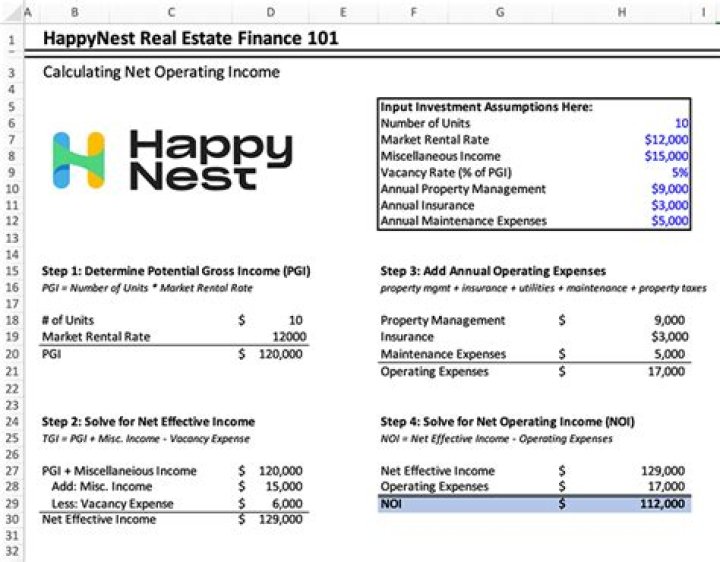Viewport: 720px width, 562px height.
Task: Select column B header
Action: coord(75,12)
